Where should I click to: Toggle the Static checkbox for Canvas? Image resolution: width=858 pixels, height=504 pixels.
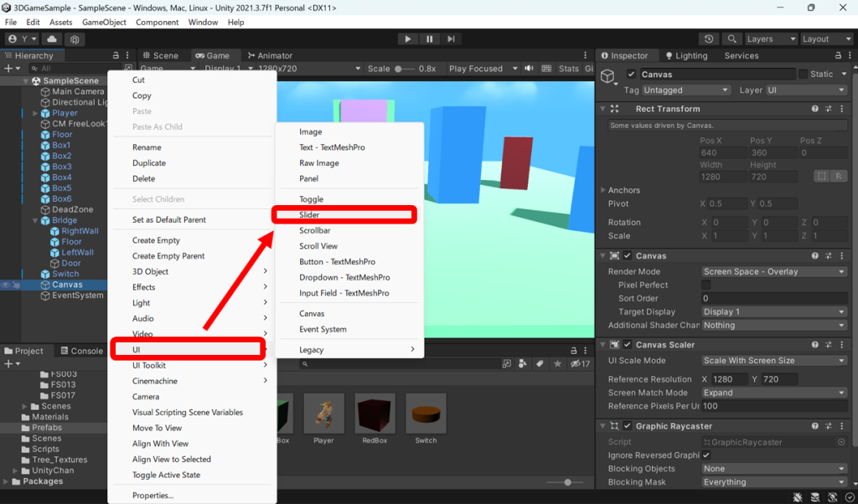pyautogui.click(x=802, y=74)
